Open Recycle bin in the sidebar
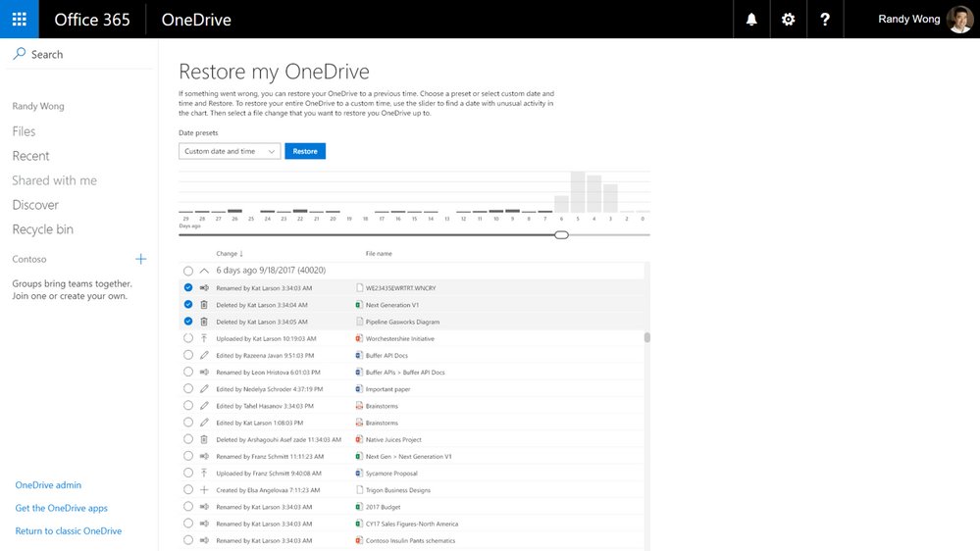The width and height of the screenshot is (980, 551). point(42,229)
